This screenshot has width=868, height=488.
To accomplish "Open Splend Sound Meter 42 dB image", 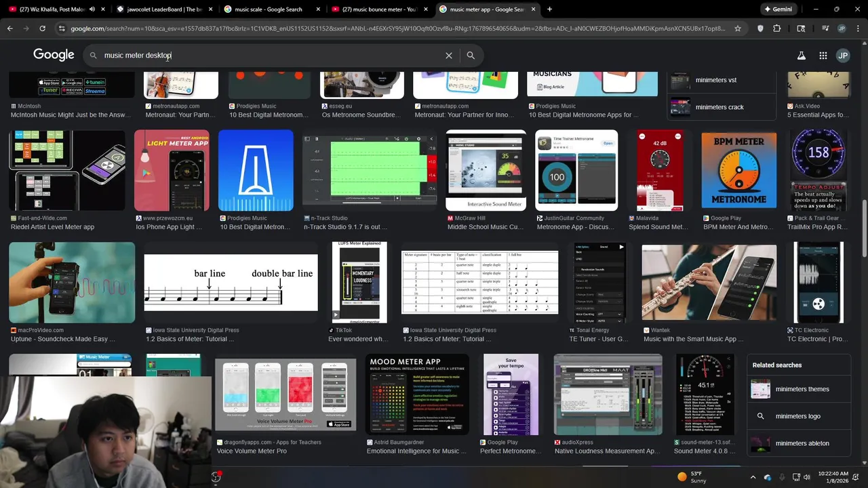I will (x=660, y=170).
